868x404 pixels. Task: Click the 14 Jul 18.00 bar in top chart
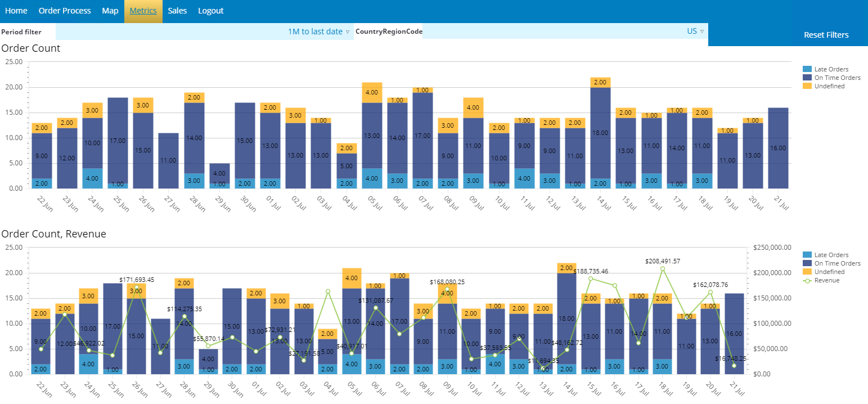[600, 133]
